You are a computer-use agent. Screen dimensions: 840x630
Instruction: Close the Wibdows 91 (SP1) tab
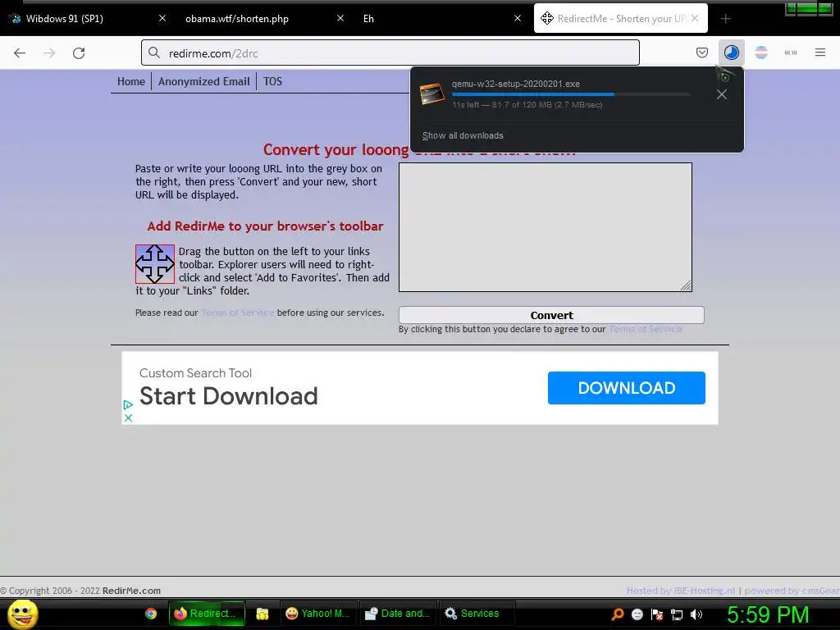coord(162,18)
